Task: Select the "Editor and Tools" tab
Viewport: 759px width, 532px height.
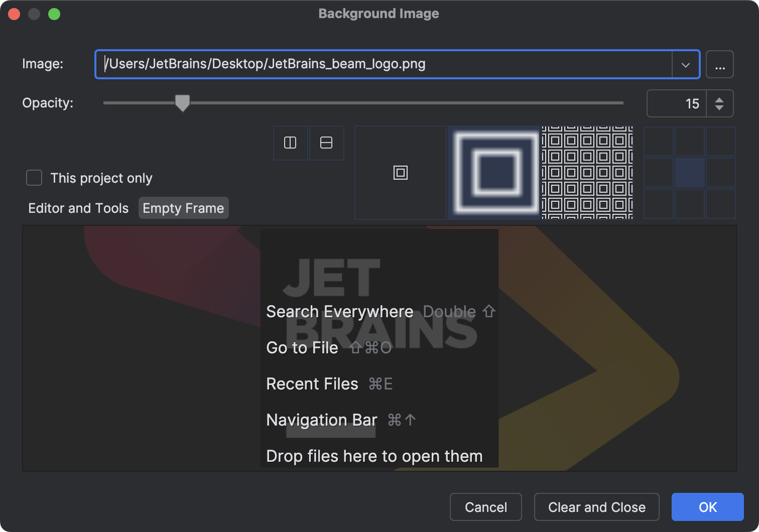Action: coord(78,207)
